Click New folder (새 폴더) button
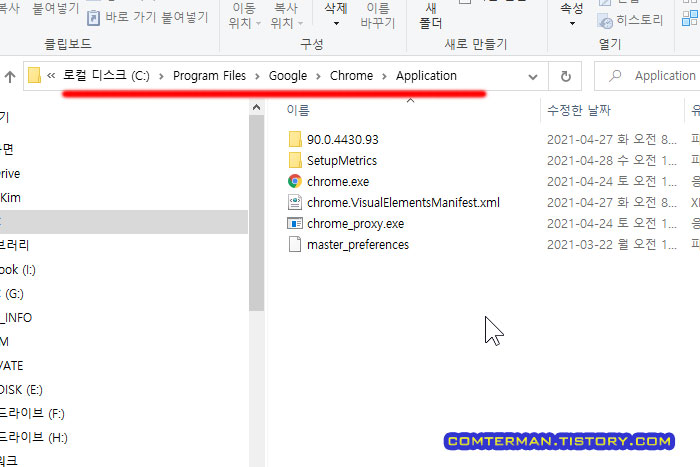This screenshot has height=467, width=700. [430, 15]
